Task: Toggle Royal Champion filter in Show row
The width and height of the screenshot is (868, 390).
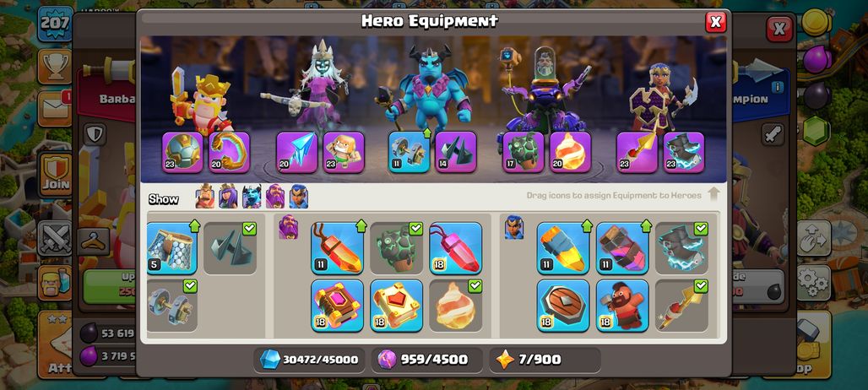Action: pyautogui.click(x=298, y=197)
